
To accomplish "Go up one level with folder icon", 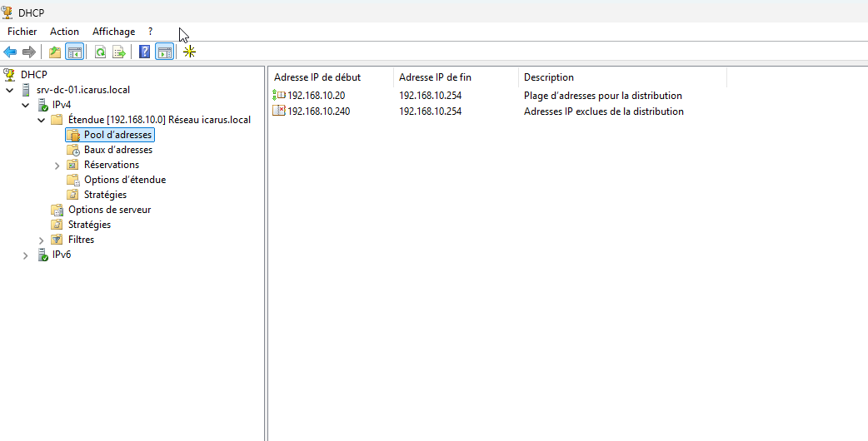I will point(54,52).
